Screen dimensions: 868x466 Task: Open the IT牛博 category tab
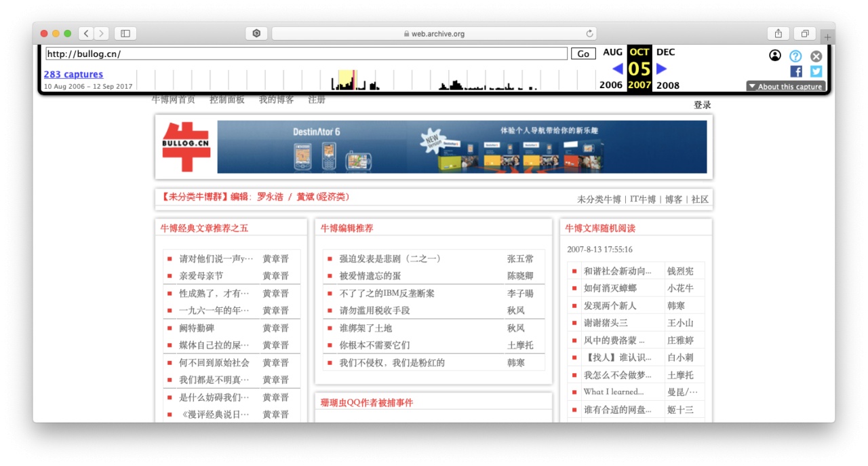(x=643, y=199)
